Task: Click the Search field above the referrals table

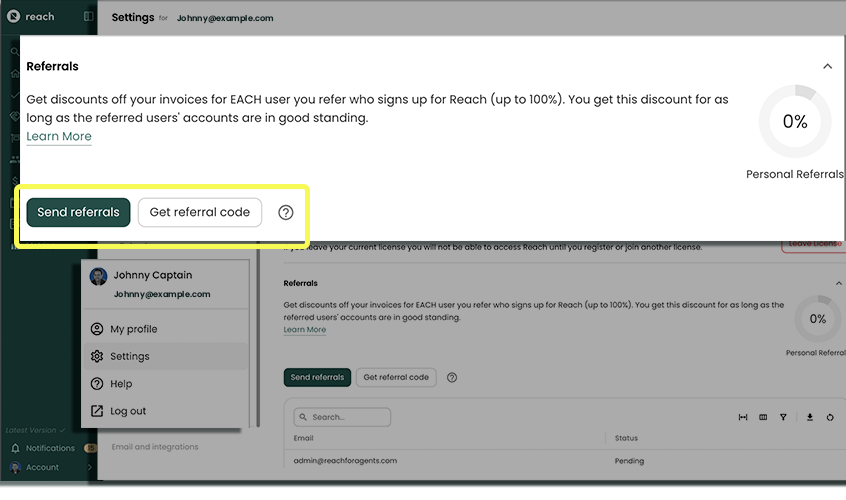Action: [342, 417]
